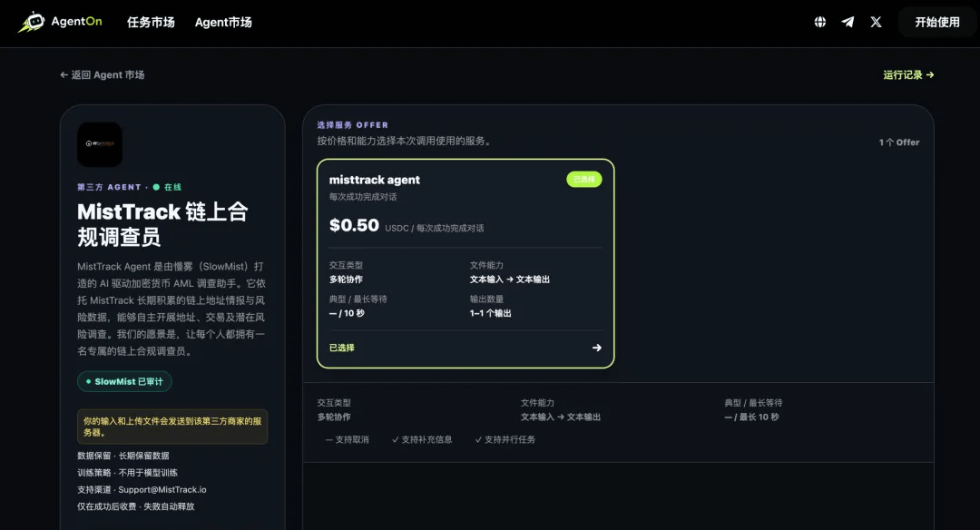Screen dimensions: 980x530
Task: Select the misttrack agent offer title
Action: coord(375,180)
